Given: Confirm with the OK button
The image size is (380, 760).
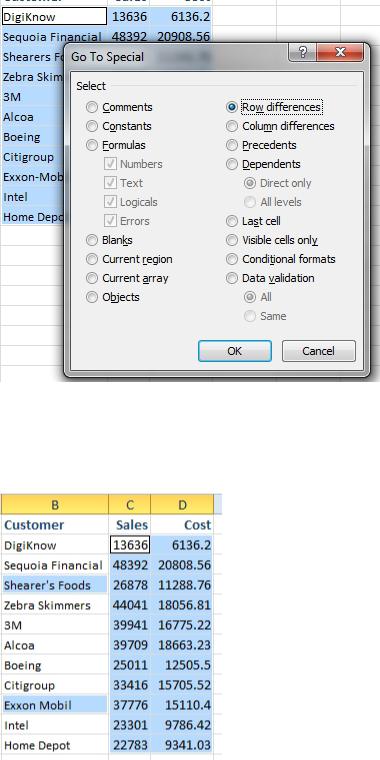Looking at the screenshot, I should pos(235,351).
